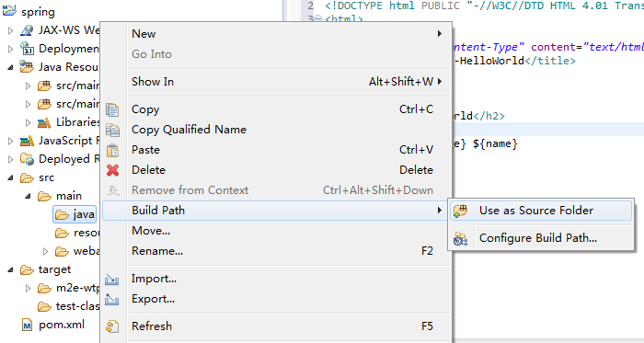Select the main folder label
This screenshot has height=343, width=644.
69,196
